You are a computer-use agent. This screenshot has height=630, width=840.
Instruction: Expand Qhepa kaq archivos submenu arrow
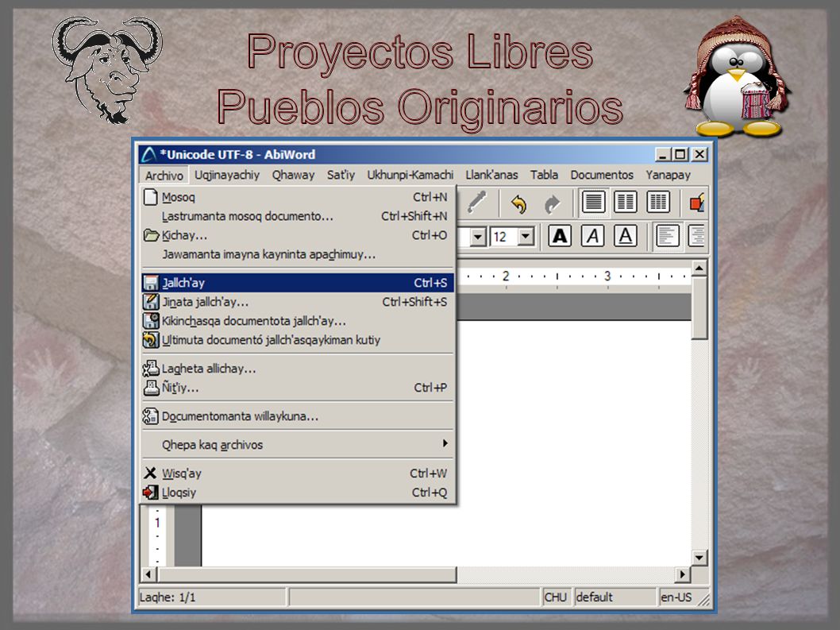(x=445, y=443)
